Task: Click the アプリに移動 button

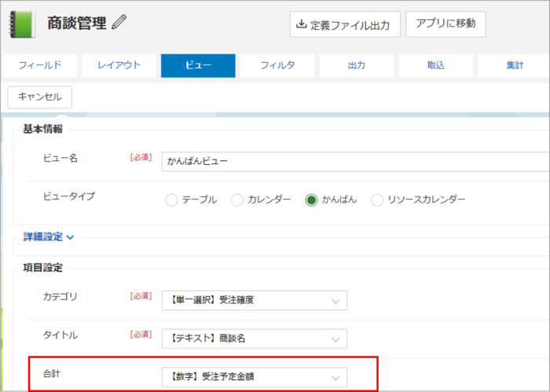Action: 445,24
